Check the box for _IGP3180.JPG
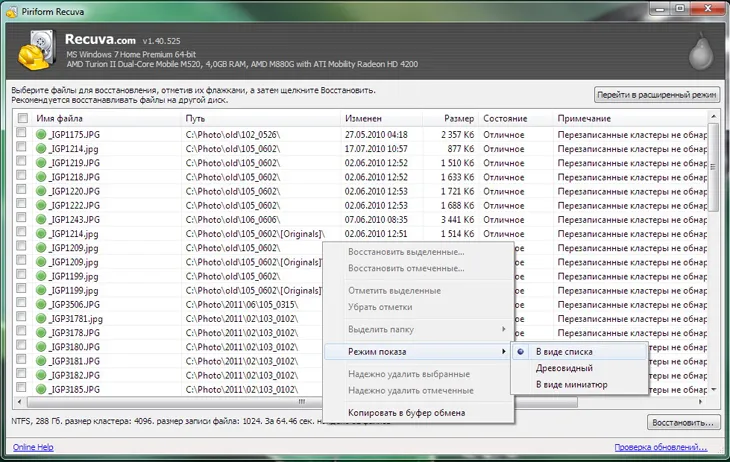This screenshot has width=730, height=462. (21, 345)
